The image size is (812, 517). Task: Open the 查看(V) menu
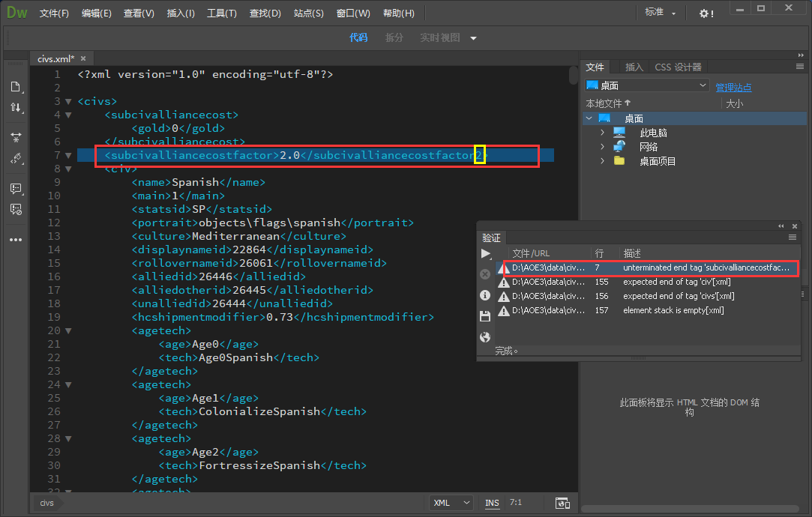[x=139, y=13]
